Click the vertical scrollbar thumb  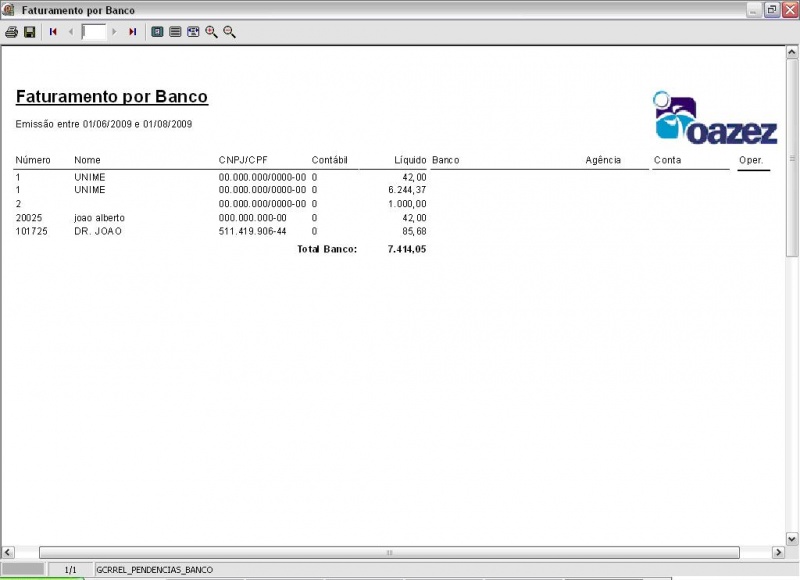point(791,158)
